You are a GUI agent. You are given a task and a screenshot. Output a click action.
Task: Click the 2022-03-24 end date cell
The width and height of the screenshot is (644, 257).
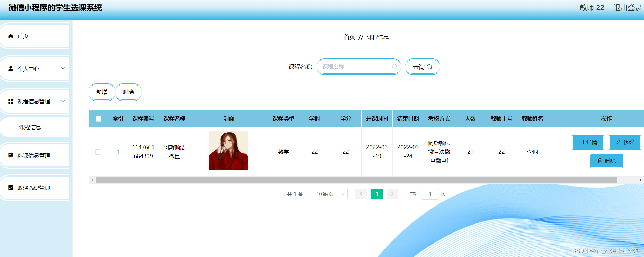[408, 152]
